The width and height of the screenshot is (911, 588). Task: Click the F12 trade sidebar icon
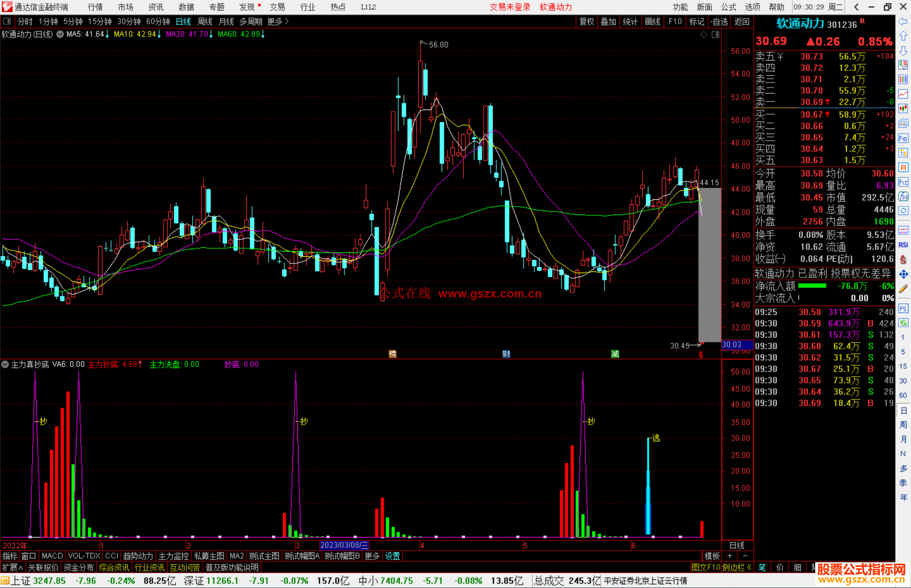(903, 182)
